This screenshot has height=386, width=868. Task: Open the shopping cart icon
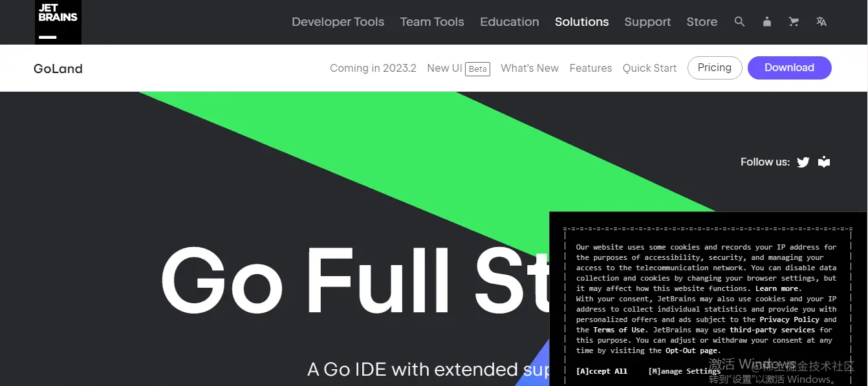[x=794, y=22]
